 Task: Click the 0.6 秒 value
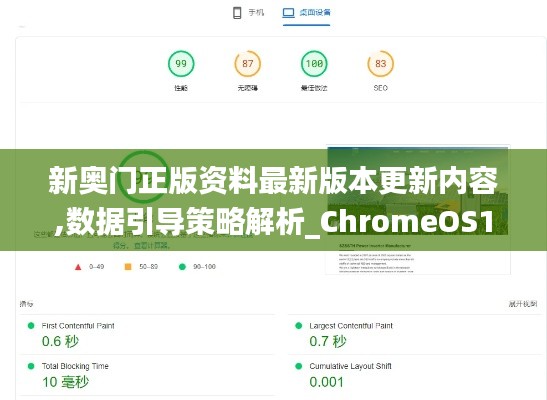coord(60,341)
